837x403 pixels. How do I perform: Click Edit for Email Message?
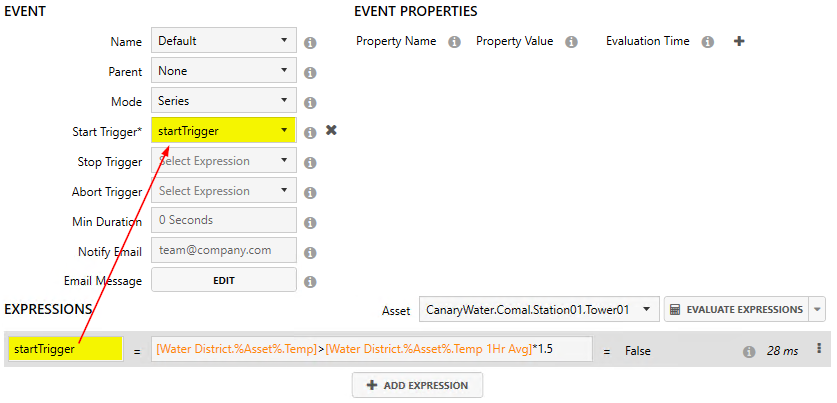(x=223, y=281)
